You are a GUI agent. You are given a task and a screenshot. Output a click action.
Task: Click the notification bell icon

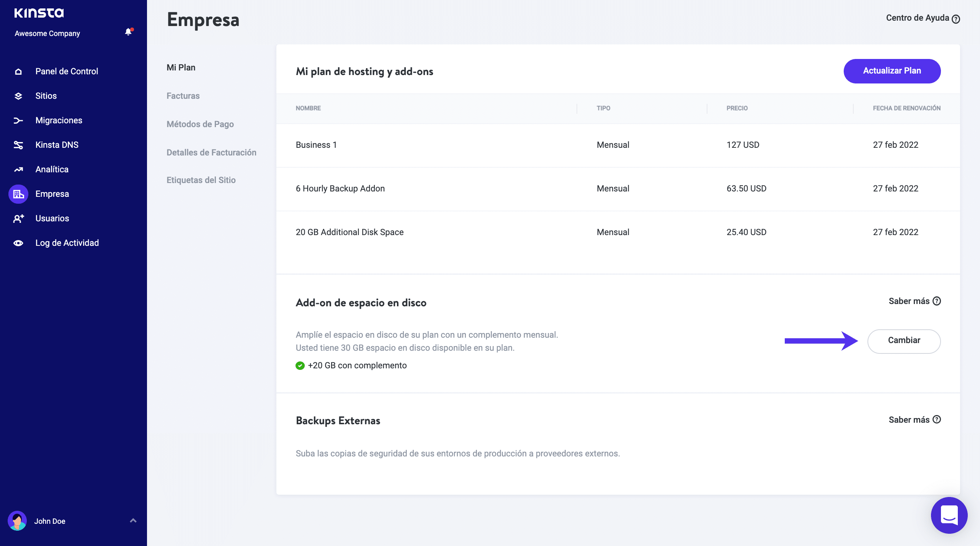(129, 32)
